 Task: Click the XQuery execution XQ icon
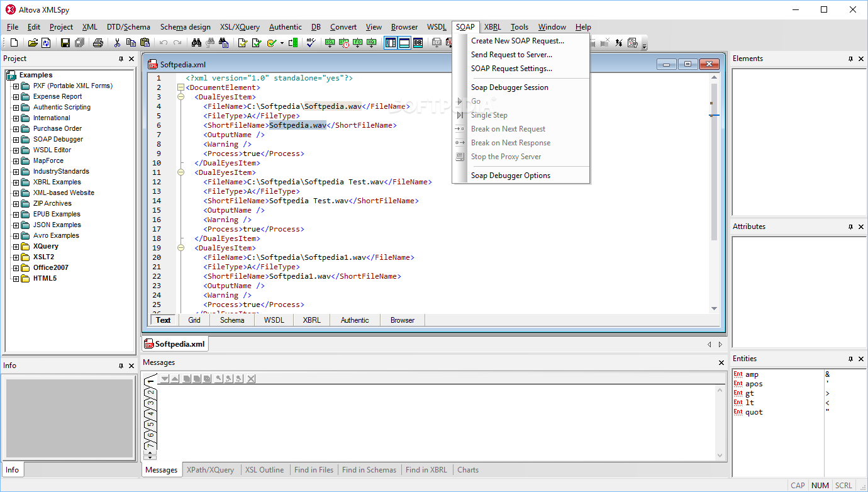(x=371, y=43)
